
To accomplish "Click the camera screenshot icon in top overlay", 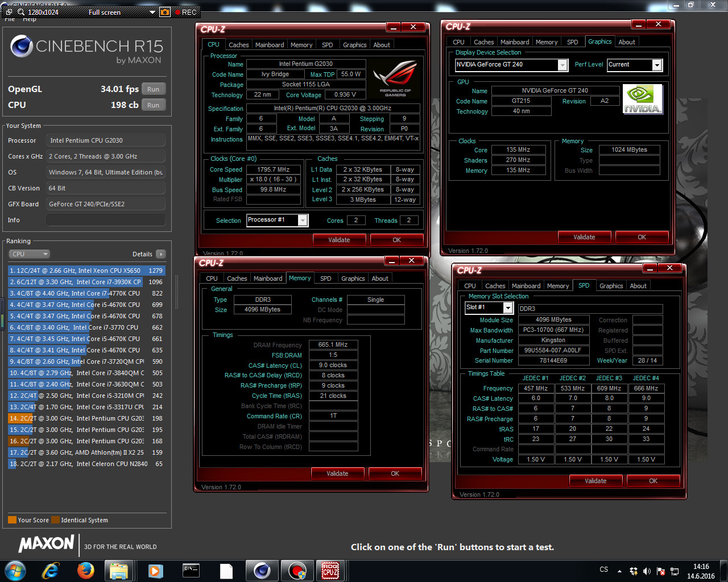I will 165,12.
